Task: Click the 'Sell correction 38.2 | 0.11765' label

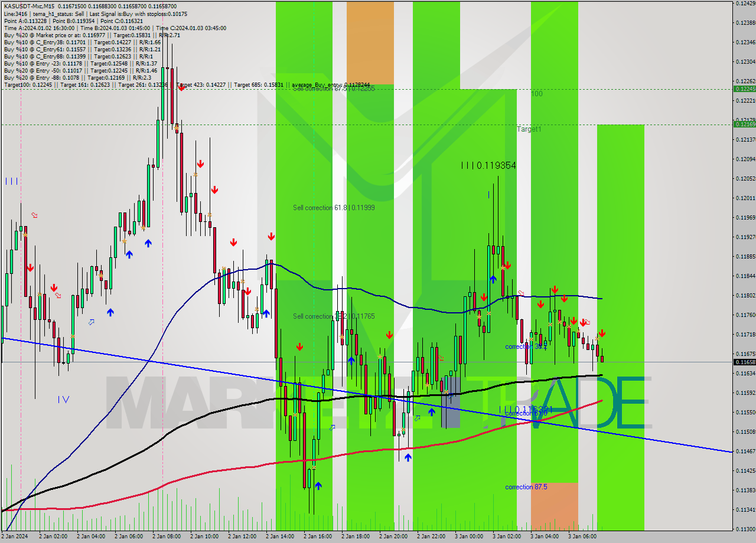Action: [x=334, y=316]
